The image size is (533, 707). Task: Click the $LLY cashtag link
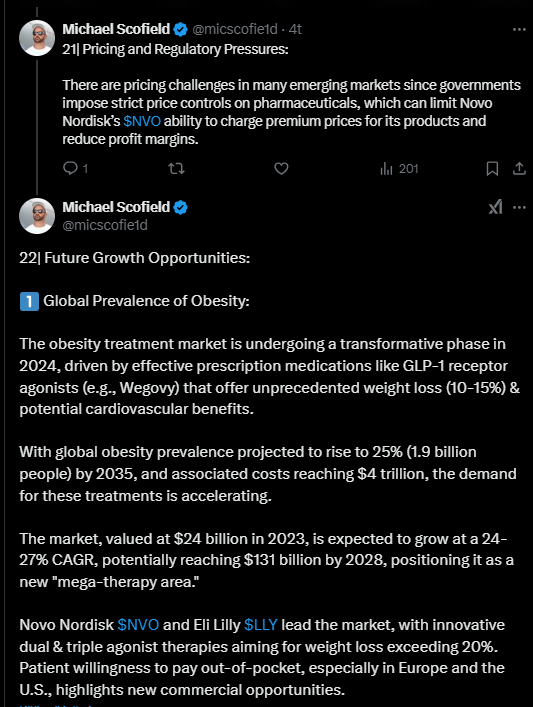[261, 625]
